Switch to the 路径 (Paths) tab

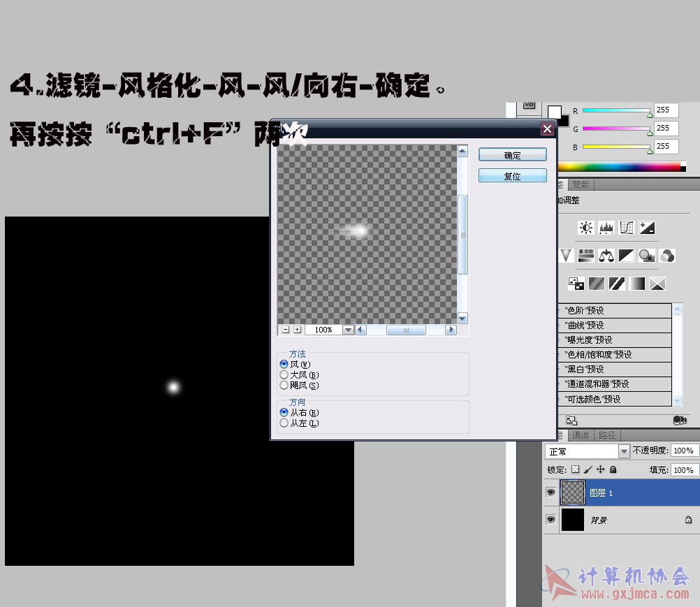(x=606, y=436)
